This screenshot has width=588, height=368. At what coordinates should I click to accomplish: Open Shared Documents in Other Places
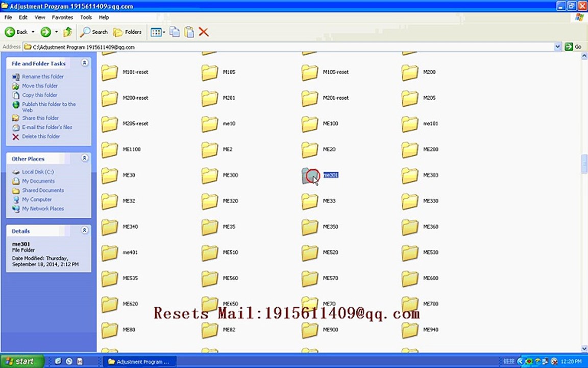[43, 190]
